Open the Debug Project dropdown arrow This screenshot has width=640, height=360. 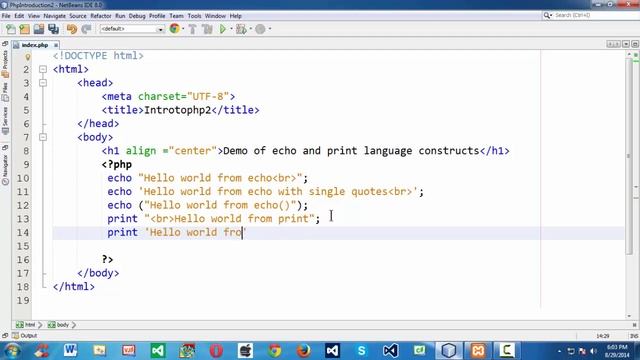(x=250, y=29)
